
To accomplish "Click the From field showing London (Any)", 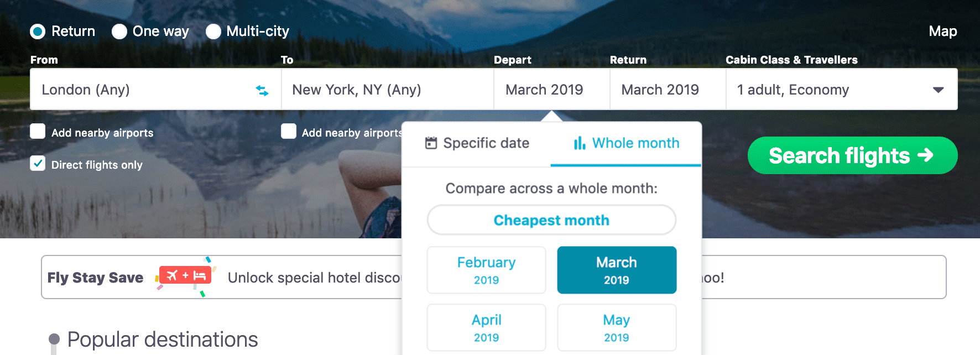I will 138,89.
